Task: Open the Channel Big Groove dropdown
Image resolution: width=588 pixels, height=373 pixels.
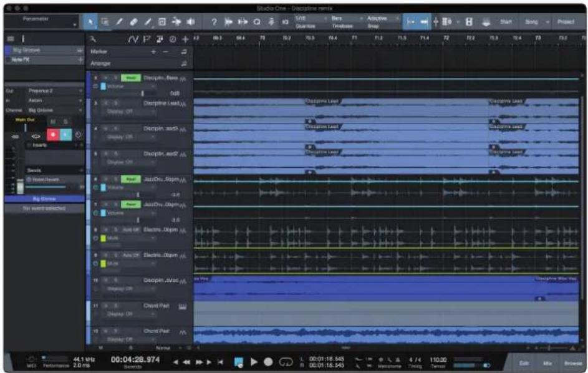Action: pyautogui.click(x=54, y=110)
